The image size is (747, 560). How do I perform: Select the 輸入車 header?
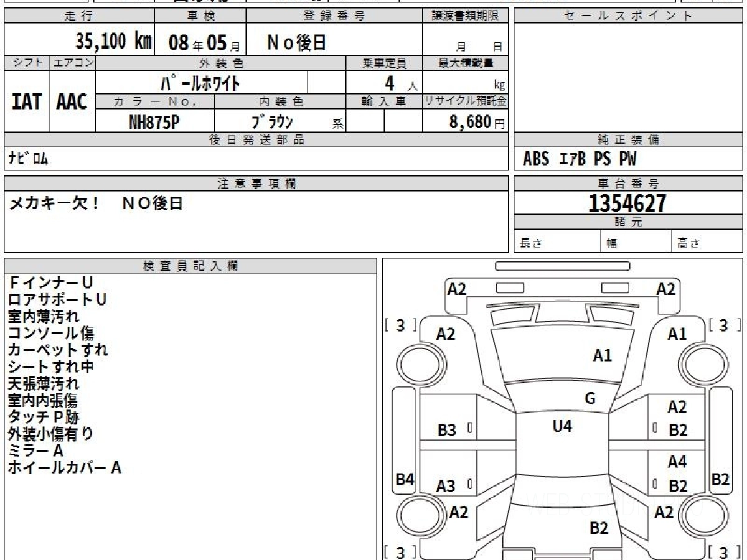click(384, 101)
